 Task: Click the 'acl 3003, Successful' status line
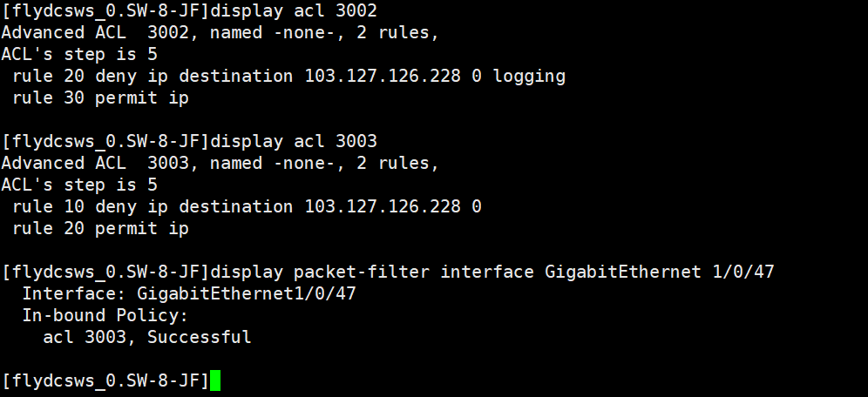pos(147,337)
